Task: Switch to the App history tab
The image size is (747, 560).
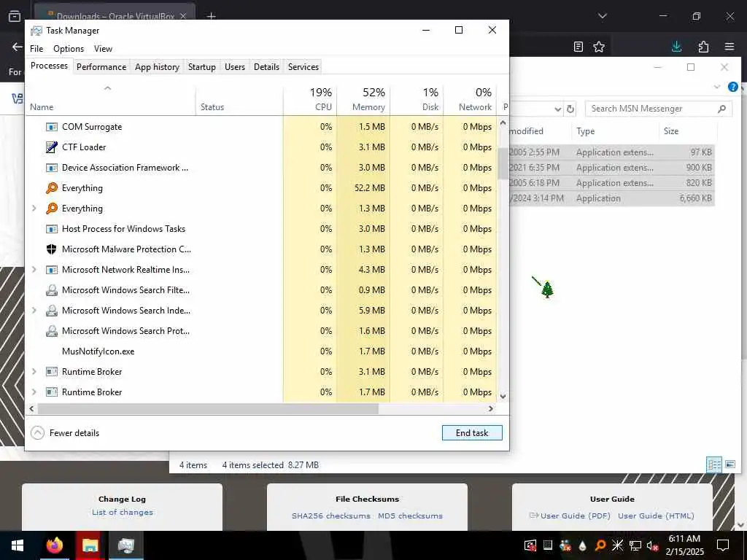Action: click(158, 67)
